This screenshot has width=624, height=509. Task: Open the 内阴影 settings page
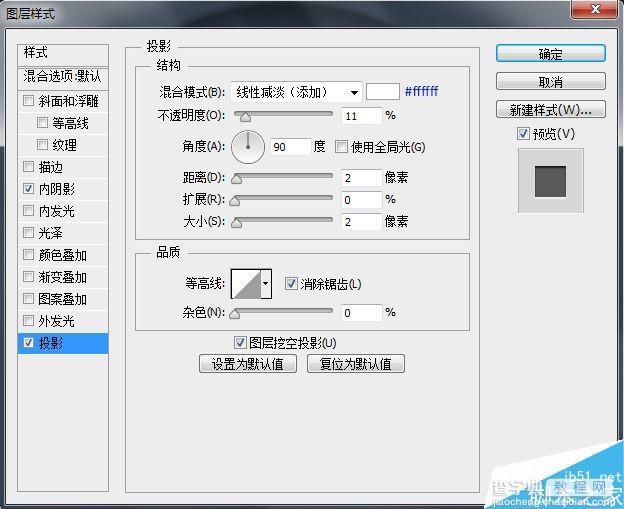point(57,189)
